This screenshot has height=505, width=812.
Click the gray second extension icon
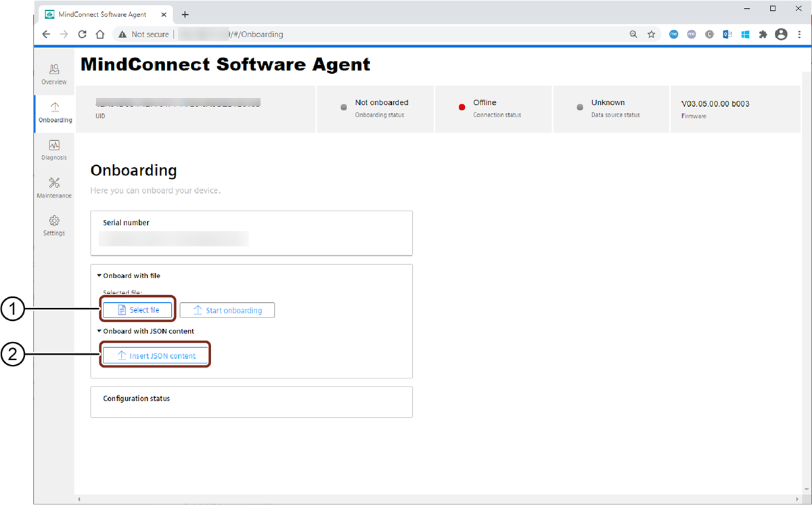[x=691, y=34]
